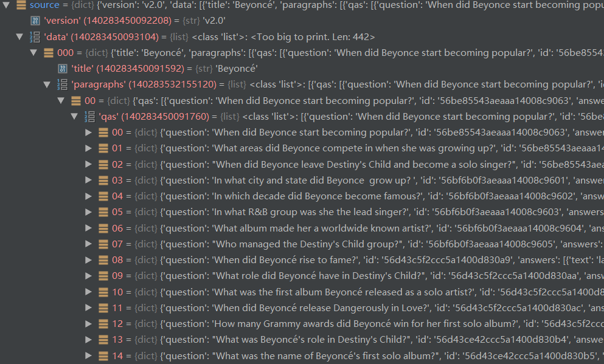The height and width of the screenshot is (364, 604).
Task: Select question 'When did Beyoncé rise to fame?'
Action: pyautogui.click(x=285, y=260)
